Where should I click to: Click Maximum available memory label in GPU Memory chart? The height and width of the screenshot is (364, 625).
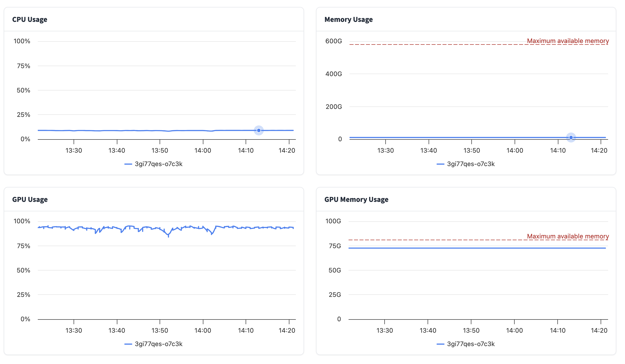568,236
